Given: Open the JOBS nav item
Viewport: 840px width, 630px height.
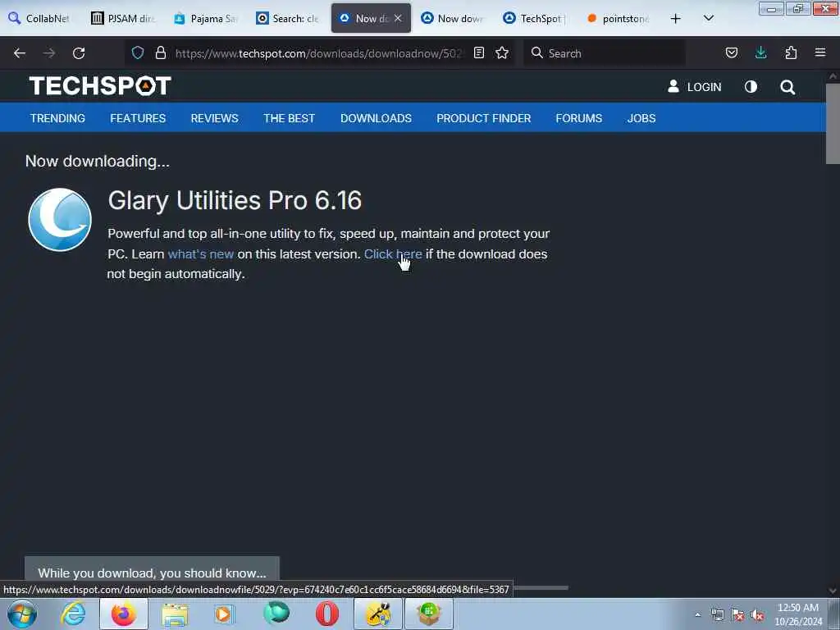Looking at the screenshot, I should pyautogui.click(x=641, y=118).
